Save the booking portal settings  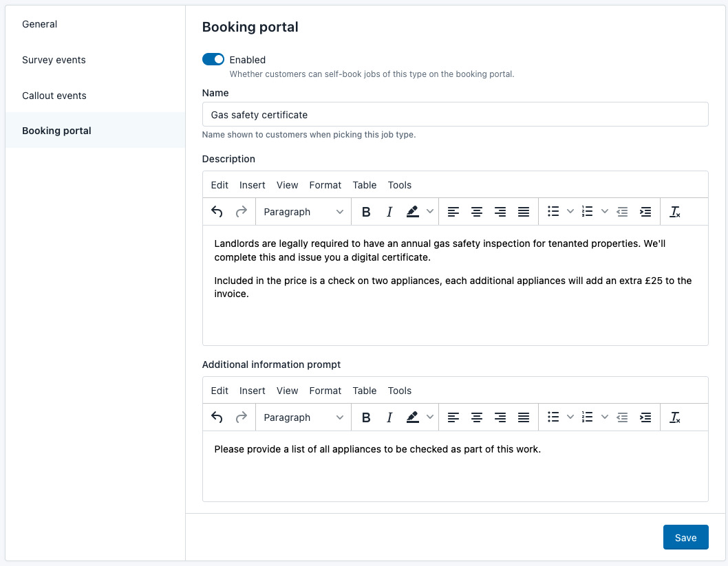[685, 537]
